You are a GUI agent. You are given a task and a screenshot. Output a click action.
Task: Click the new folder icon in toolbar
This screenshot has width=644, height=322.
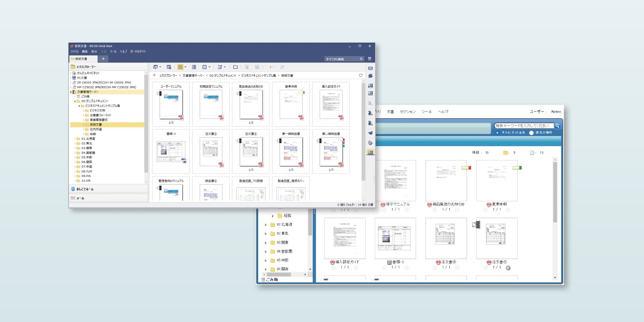tap(236, 67)
